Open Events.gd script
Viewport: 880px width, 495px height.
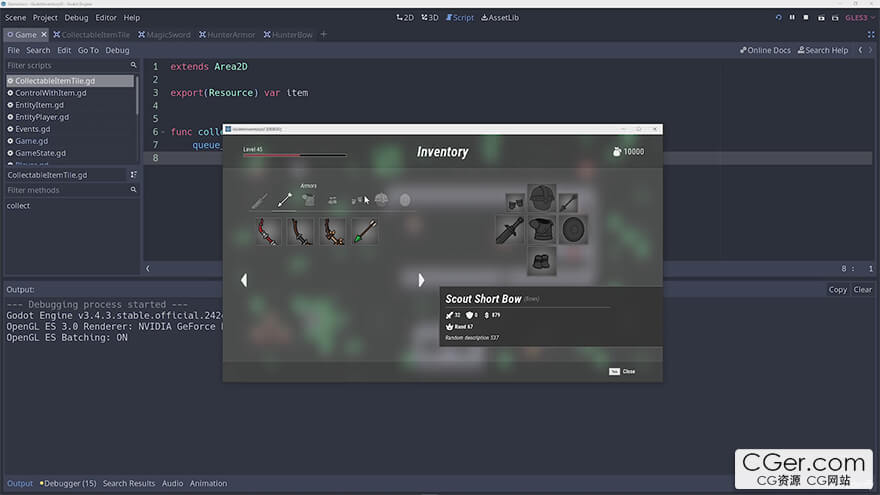(33, 129)
